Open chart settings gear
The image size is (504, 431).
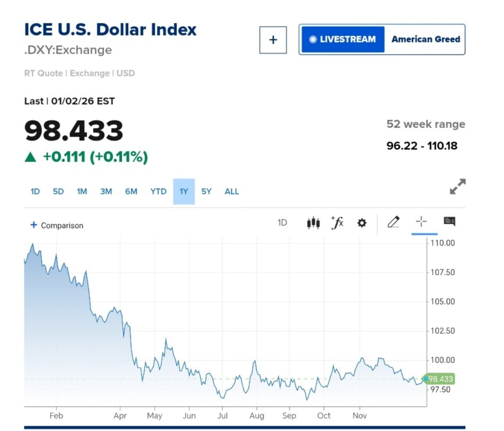click(362, 223)
